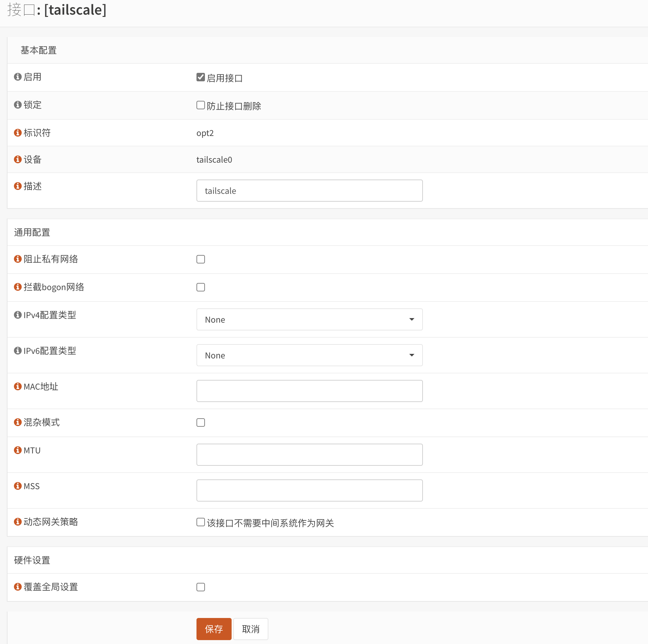The height and width of the screenshot is (644, 648).
Task: Show help for 标识符 field
Action: [18, 132]
